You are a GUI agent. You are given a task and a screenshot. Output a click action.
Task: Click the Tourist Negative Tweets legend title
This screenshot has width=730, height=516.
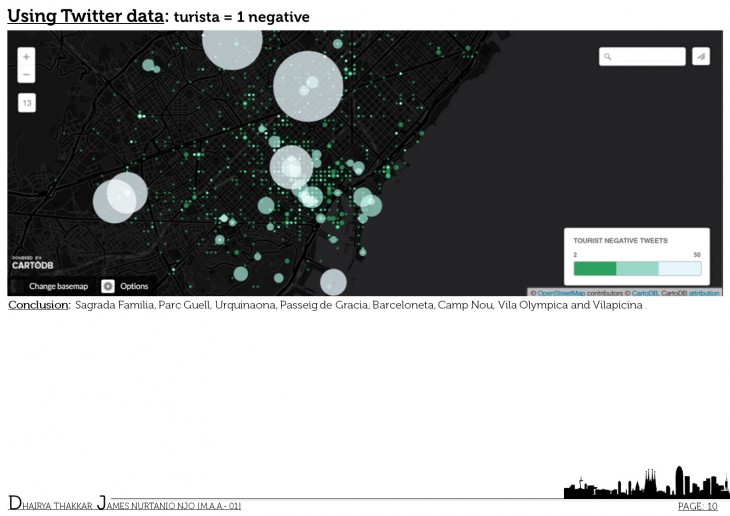point(620,241)
